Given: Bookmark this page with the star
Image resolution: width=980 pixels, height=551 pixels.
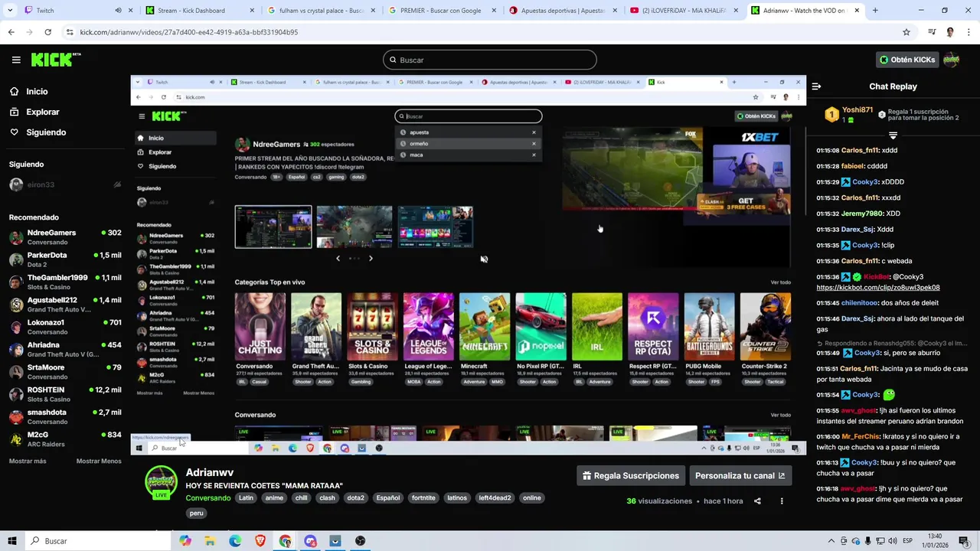Looking at the screenshot, I should tap(906, 32).
